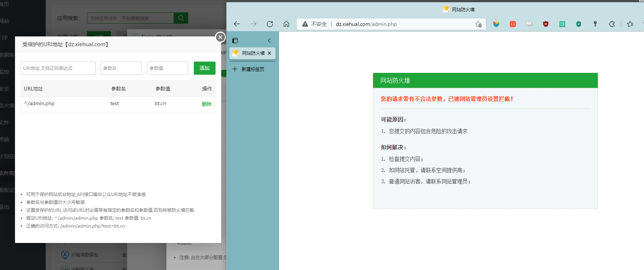Screen dimensions: 644x270
Task: Click the 假设URI地址 example hint line
Action: point(88,218)
